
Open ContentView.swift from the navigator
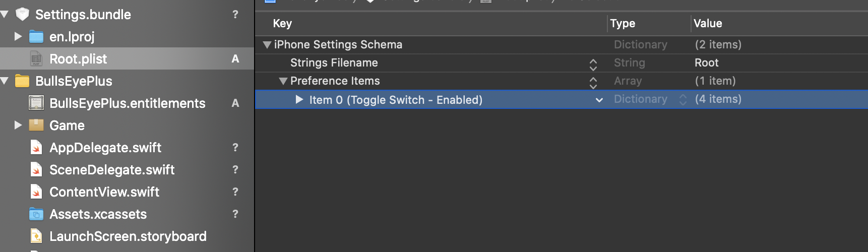(104, 192)
